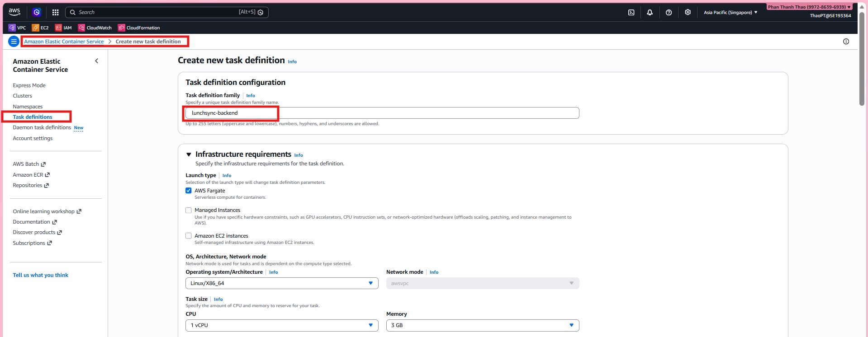868x337 pixels.
Task: Uncheck the AWS Fargate launch type
Action: click(189, 191)
